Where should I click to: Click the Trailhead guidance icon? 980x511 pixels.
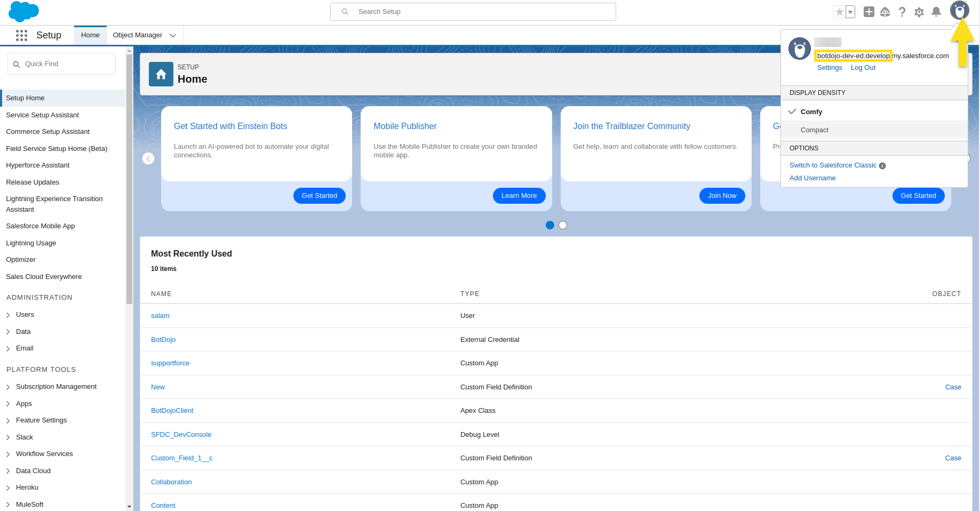885,12
